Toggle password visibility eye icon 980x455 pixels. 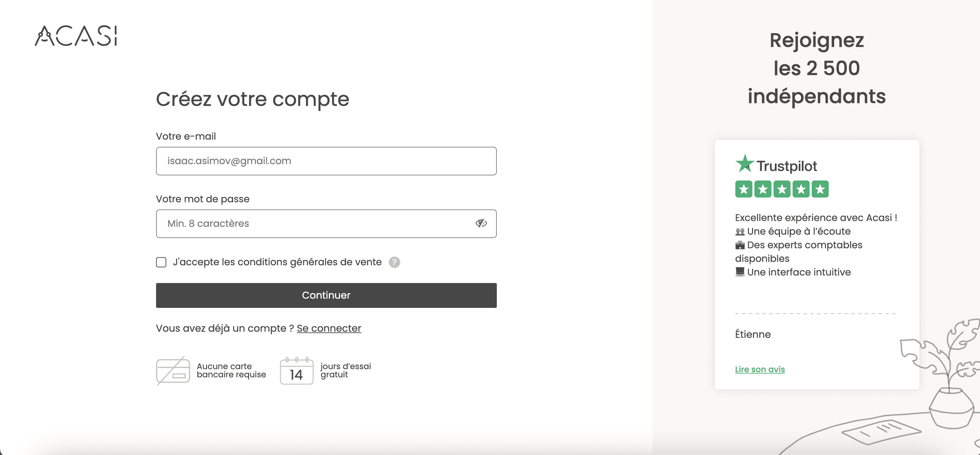point(481,223)
